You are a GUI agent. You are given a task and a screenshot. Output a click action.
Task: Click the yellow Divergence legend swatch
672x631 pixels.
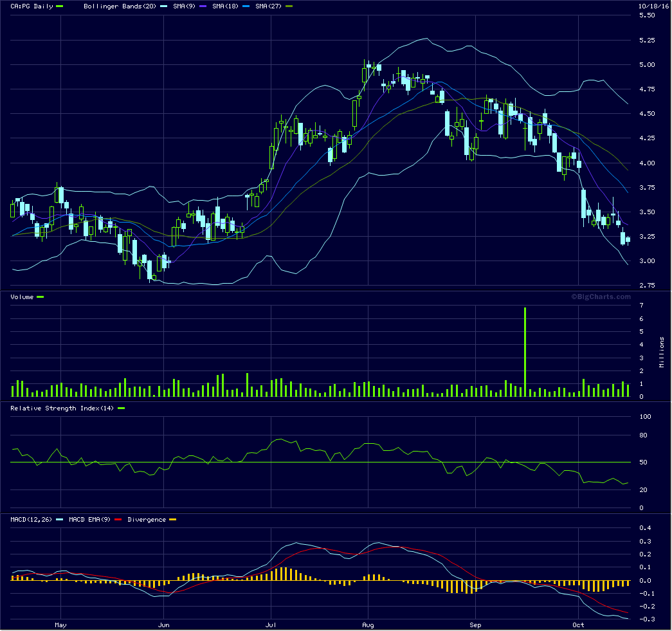[173, 519]
